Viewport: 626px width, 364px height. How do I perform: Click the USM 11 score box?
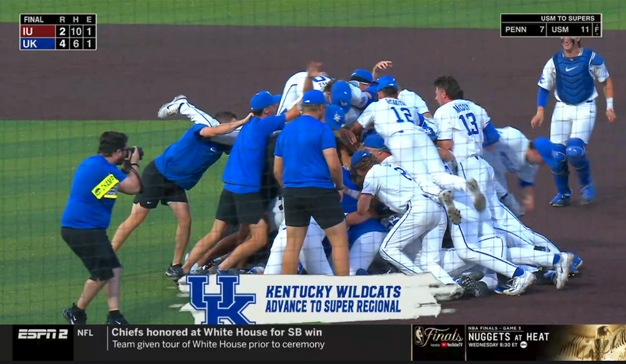point(570,29)
